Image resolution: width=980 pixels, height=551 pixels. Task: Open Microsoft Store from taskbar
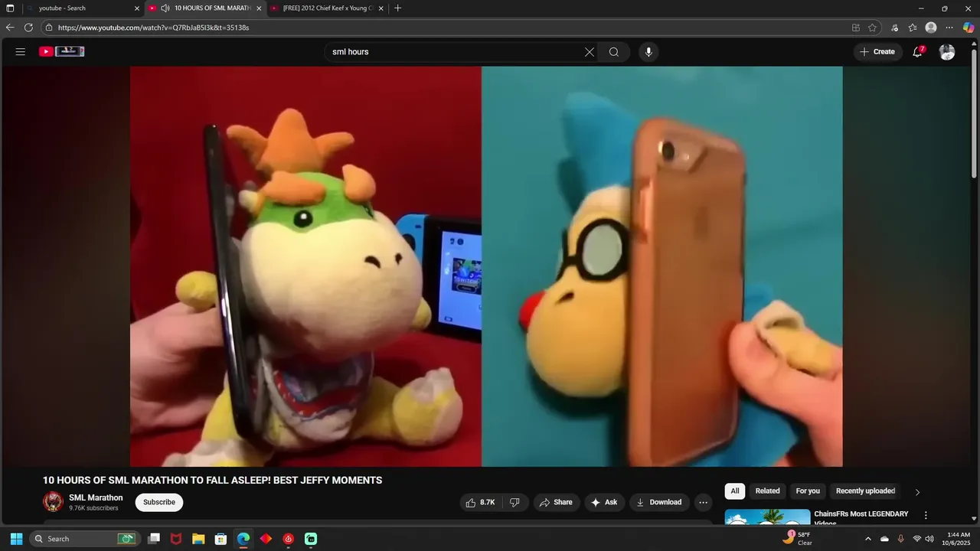click(220, 539)
